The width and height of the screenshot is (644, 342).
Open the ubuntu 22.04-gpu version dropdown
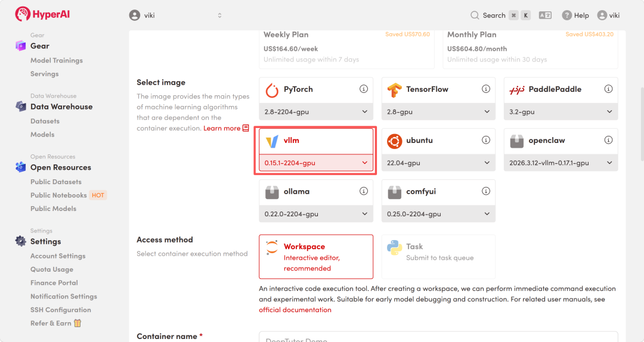(438, 163)
